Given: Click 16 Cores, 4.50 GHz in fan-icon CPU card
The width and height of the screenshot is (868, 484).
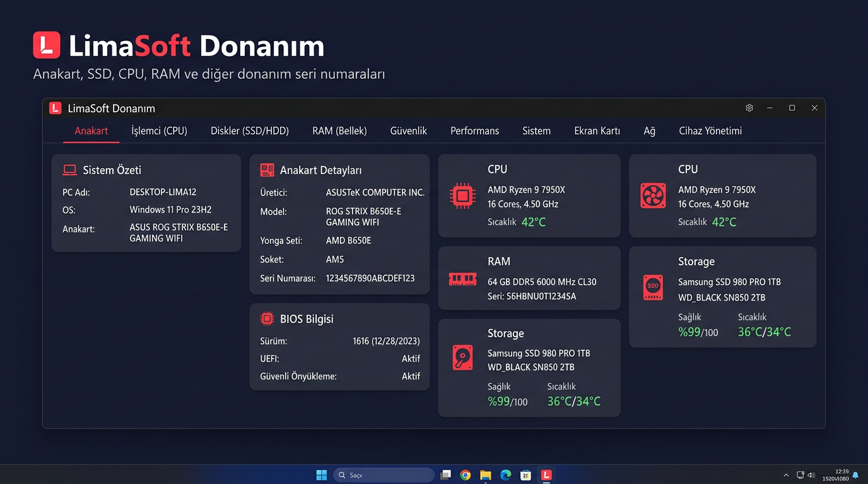Looking at the screenshot, I should pyautogui.click(x=713, y=204).
